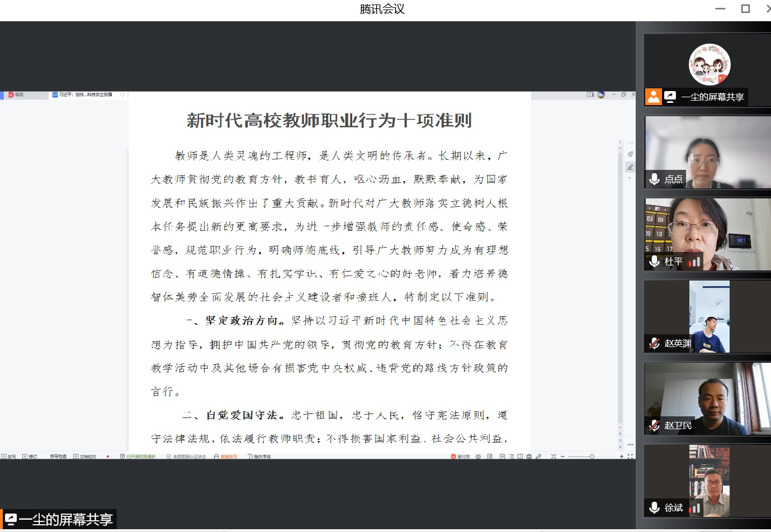Click the orange host icon beside 一尘
Image resolution: width=771 pixels, height=532 pixels.
tap(653, 97)
